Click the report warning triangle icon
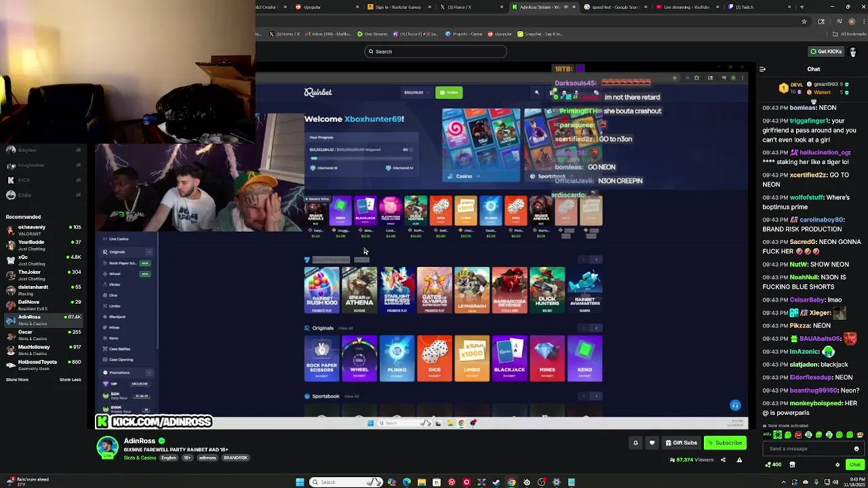Screen dimensions: 868x488 [x=739, y=460]
